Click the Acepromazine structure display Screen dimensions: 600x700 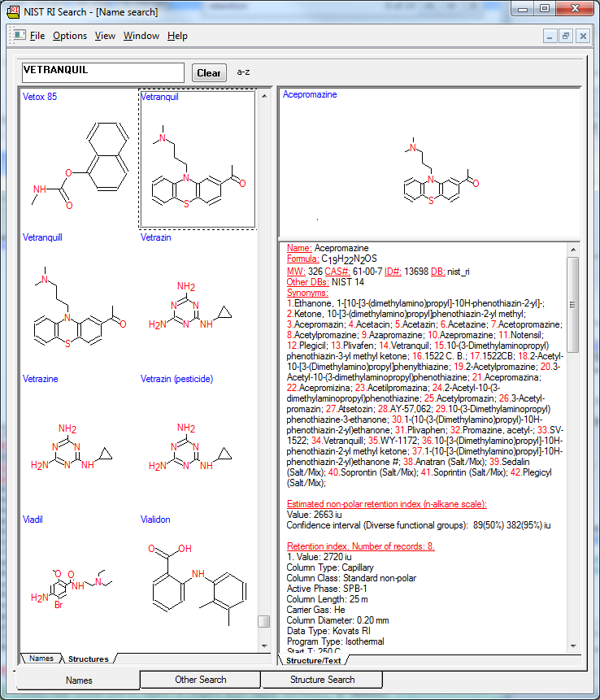click(441, 172)
